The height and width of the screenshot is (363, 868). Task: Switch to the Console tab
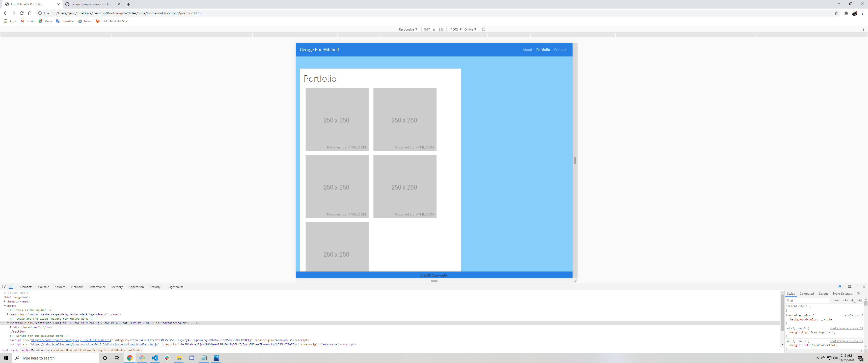coord(43,287)
